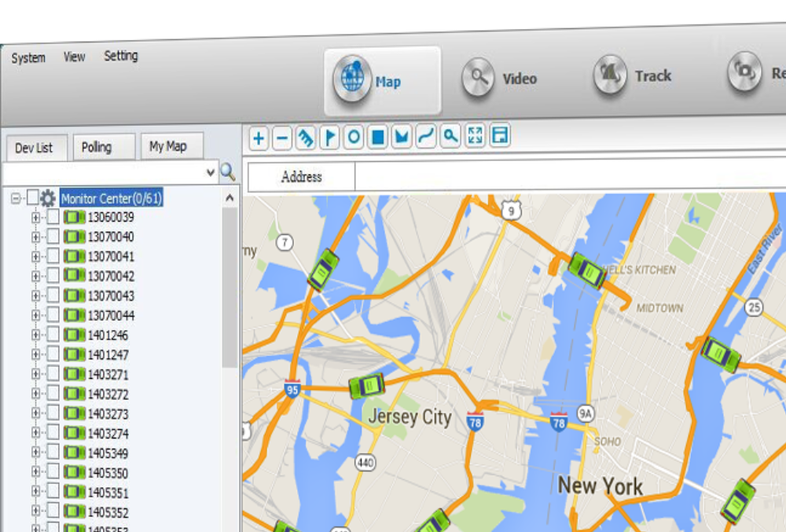This screenshot has height=532, width=786.
Task: Check the box for device 1401246
Action: 53,335
